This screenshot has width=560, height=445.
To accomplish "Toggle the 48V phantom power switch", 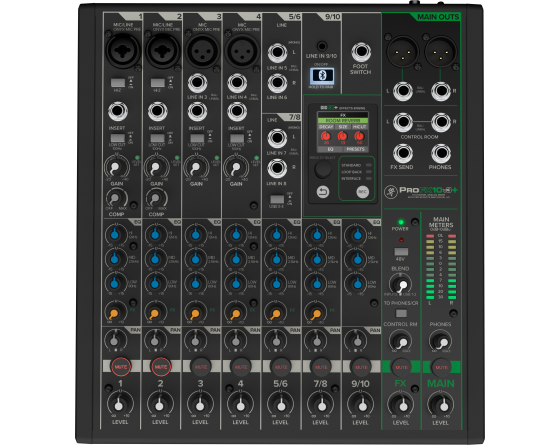I will pos(401,251).
